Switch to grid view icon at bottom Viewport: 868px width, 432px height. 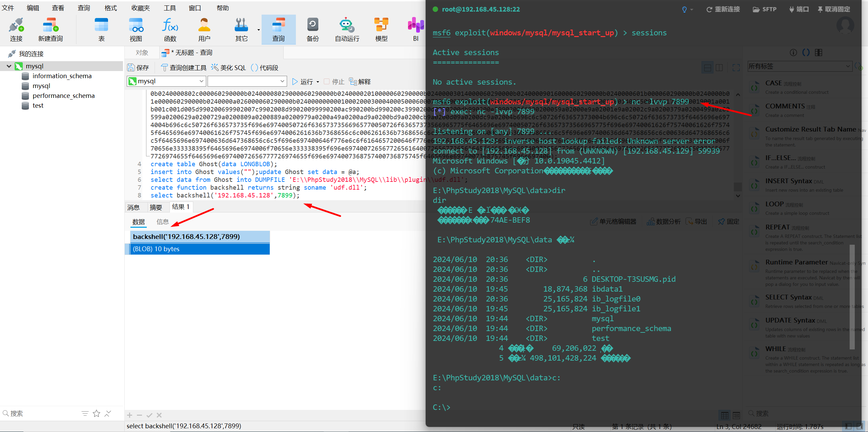click(x=725, y=415)
